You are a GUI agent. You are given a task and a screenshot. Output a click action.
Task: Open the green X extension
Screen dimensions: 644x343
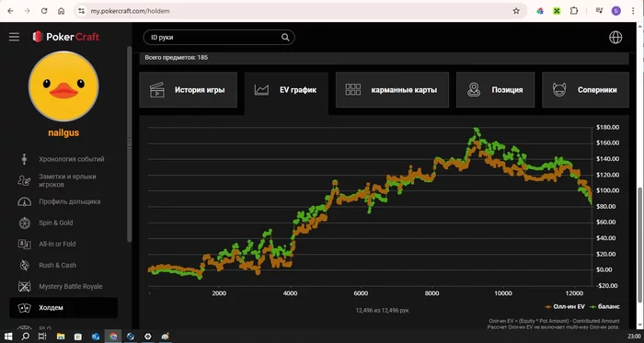pyautogui.click(x=557, y=11)
